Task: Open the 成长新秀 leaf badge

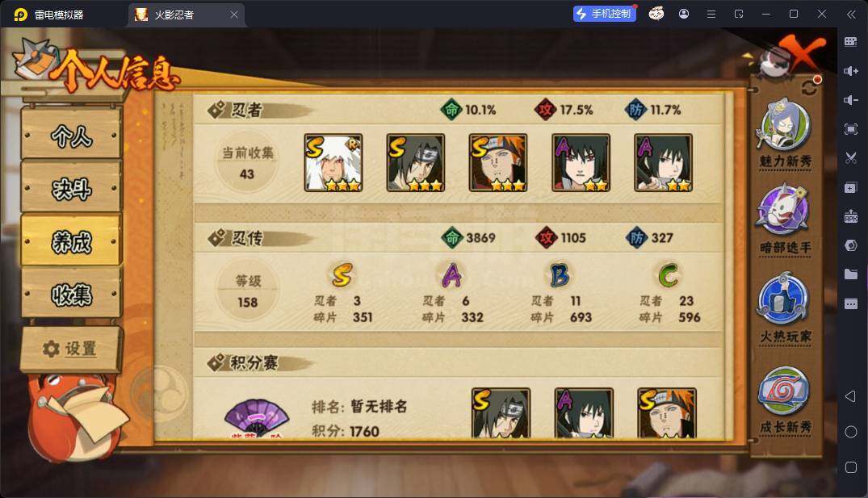Action: tap(784, 391)
